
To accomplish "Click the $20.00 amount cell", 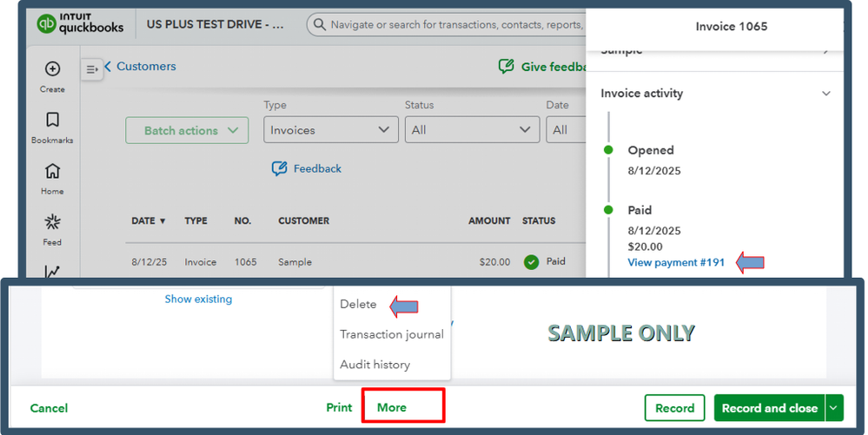I will pos(495,261).
